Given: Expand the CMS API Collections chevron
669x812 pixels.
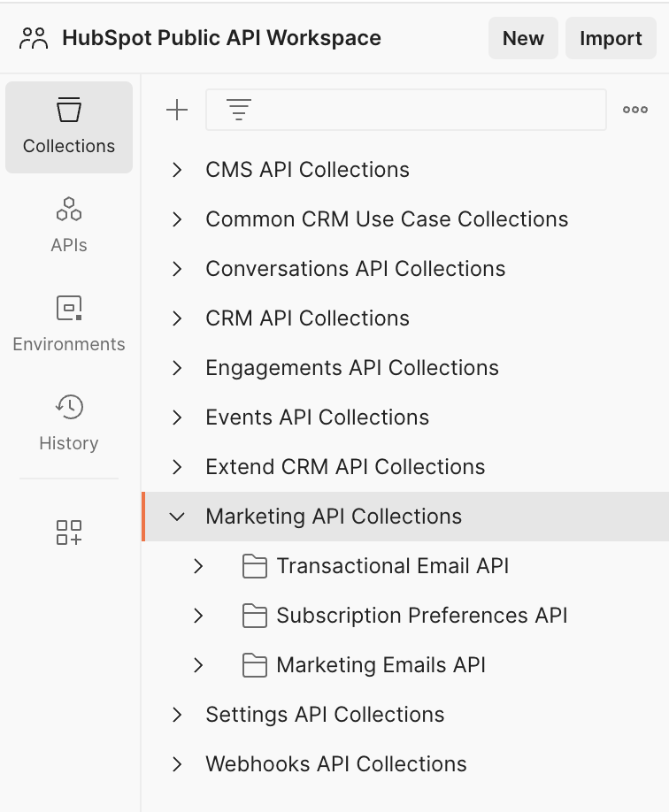Looking at the screenshot, I should click(x=178, y=170).
